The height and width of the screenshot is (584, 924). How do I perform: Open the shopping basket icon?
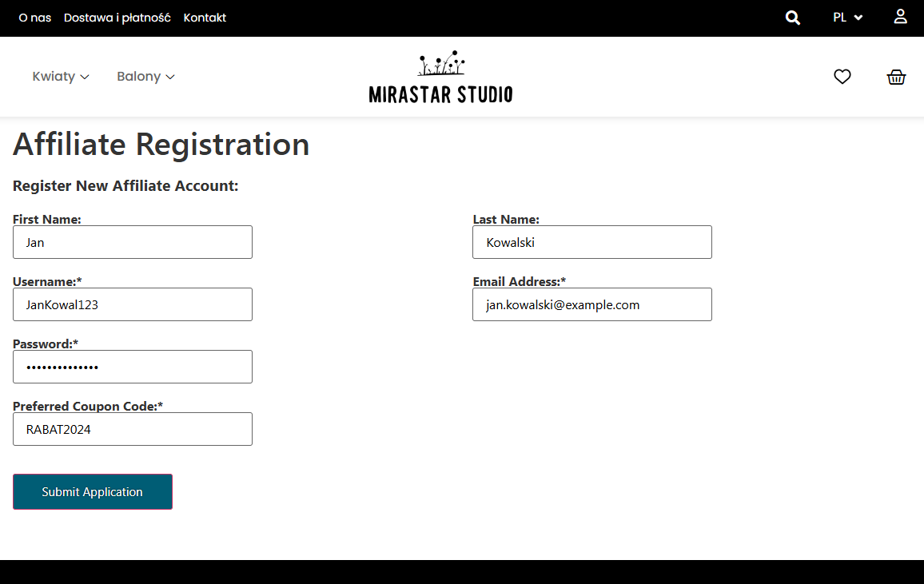[896, 77]
